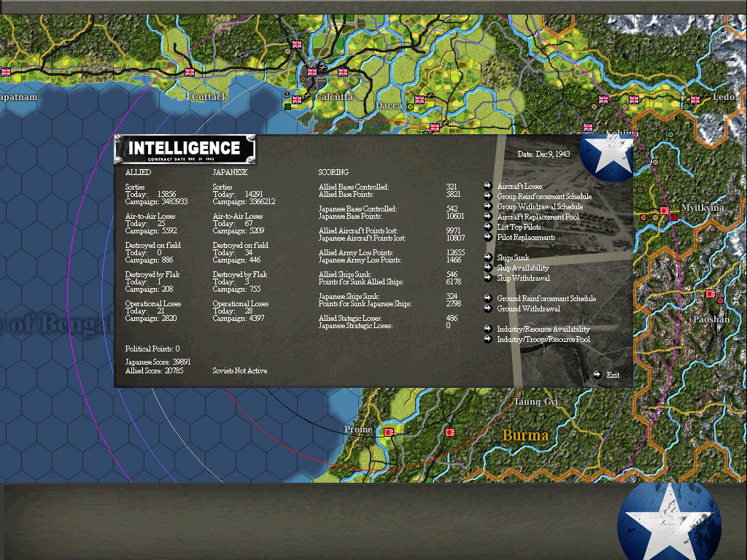Select the British base flag left of Kohima
747x560 pixels.
click(x=588, y=127)
